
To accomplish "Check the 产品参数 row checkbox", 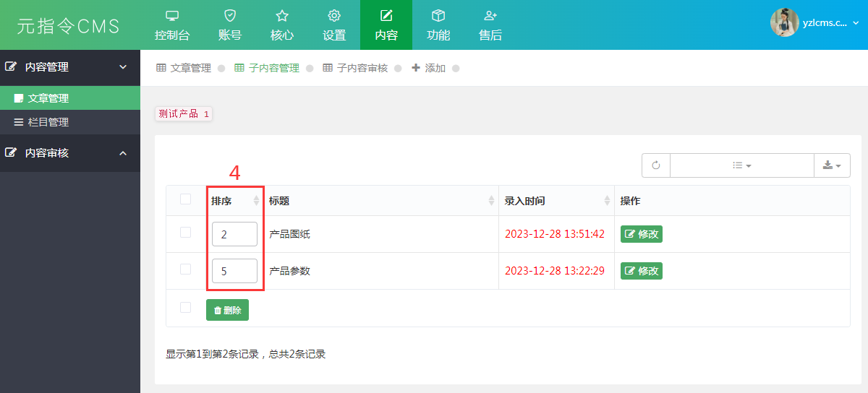I will point(186,269).
